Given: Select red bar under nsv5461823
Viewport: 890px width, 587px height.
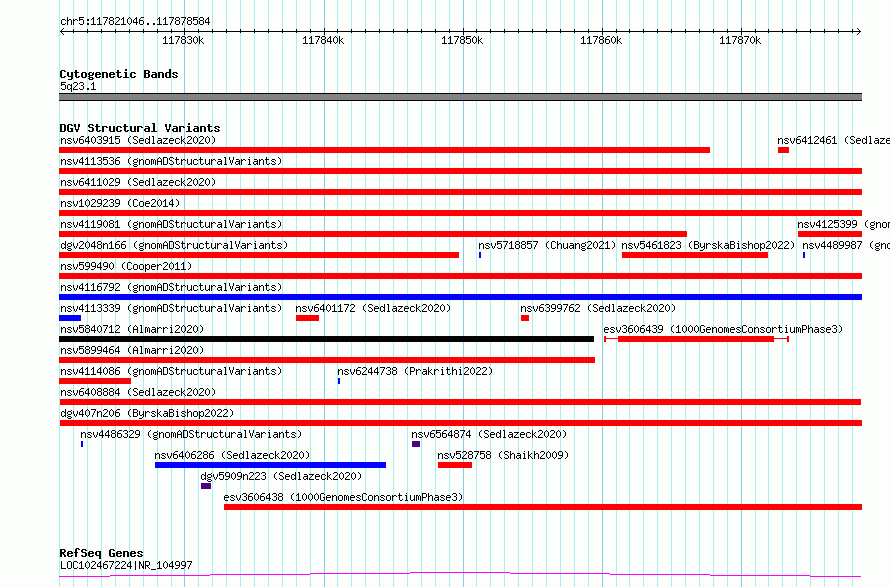Looking at the screenshot, I should coord(695,255).
